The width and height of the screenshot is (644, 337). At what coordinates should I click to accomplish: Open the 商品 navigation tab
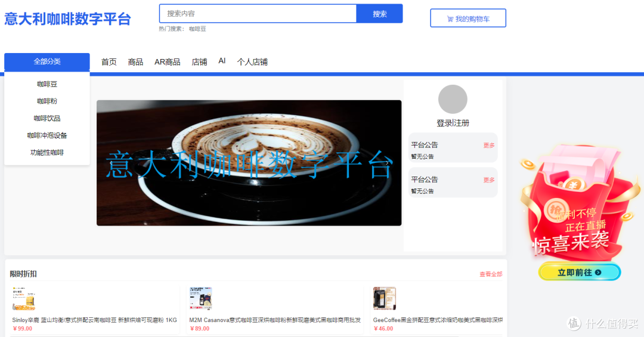coord(135,61)
